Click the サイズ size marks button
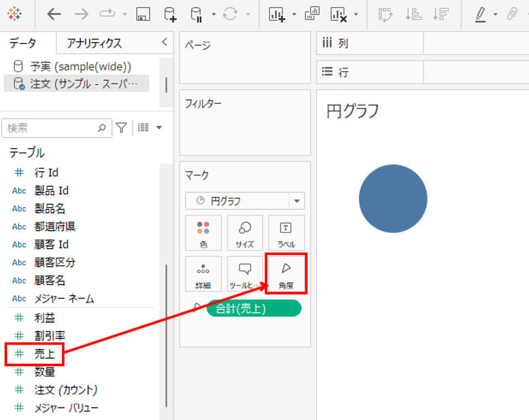This screenshot has width=529, height=420. [245, 233]
